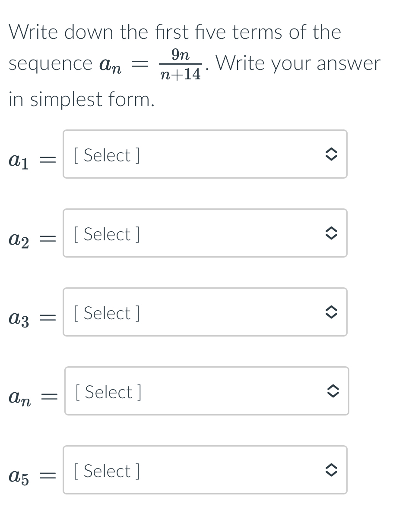Viewport: 396px width, 532px height.
Task: Select the [ Select ] placeholder for aₙ
Action: [x=107, y=391]
